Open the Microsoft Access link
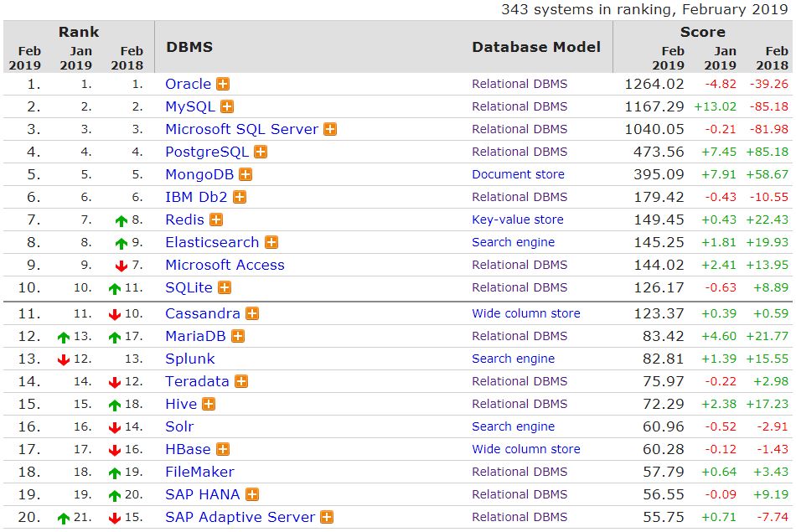The image size is (796, 532). click(225, 265)
